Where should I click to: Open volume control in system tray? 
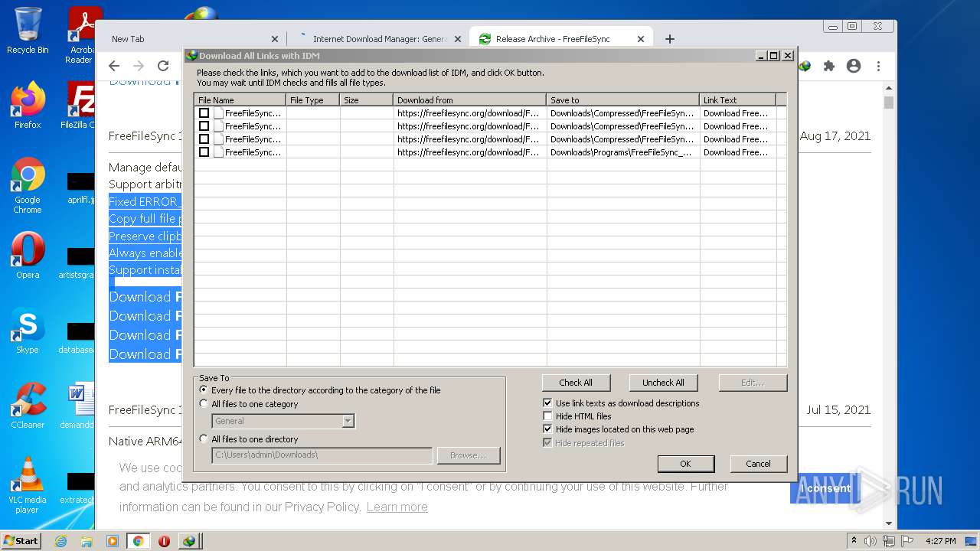click(871, 541)
